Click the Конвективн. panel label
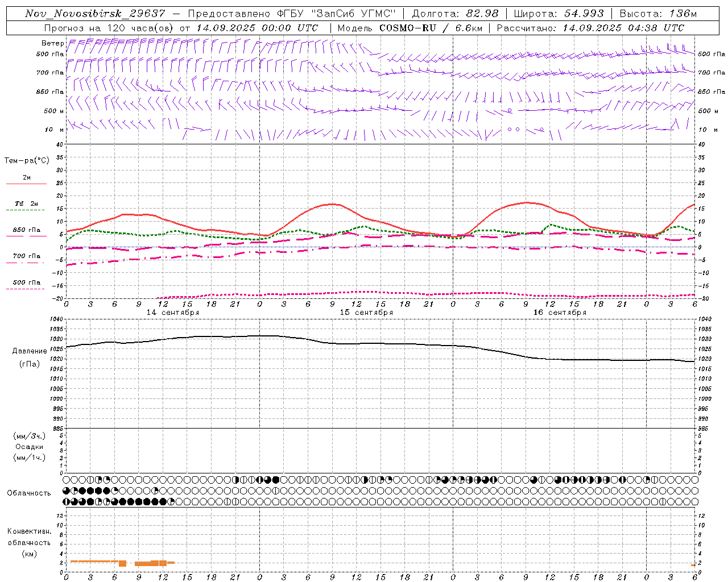Image resolution: width=728 pixels, height=582 pixels. pyautogui.click(x=29, y=531)
